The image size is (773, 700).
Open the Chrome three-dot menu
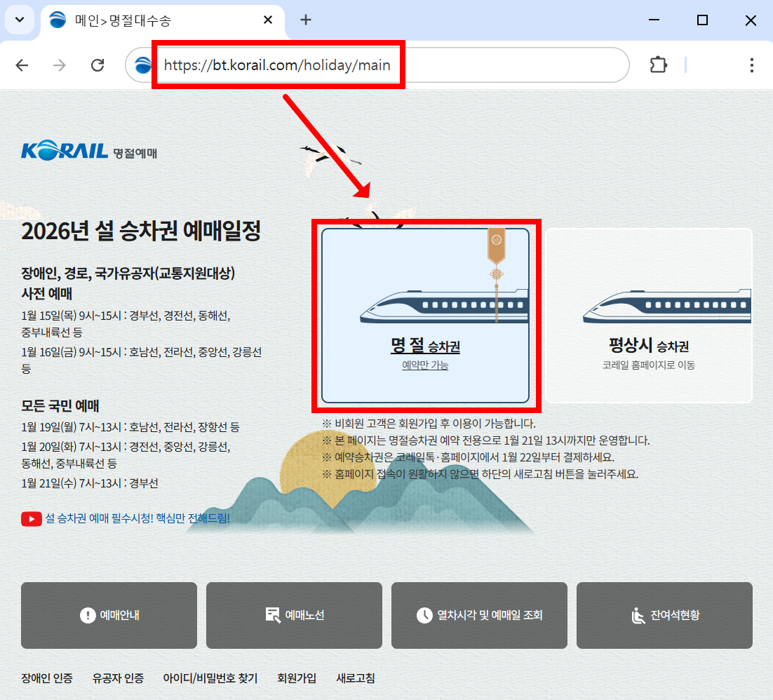pos(752,65)
